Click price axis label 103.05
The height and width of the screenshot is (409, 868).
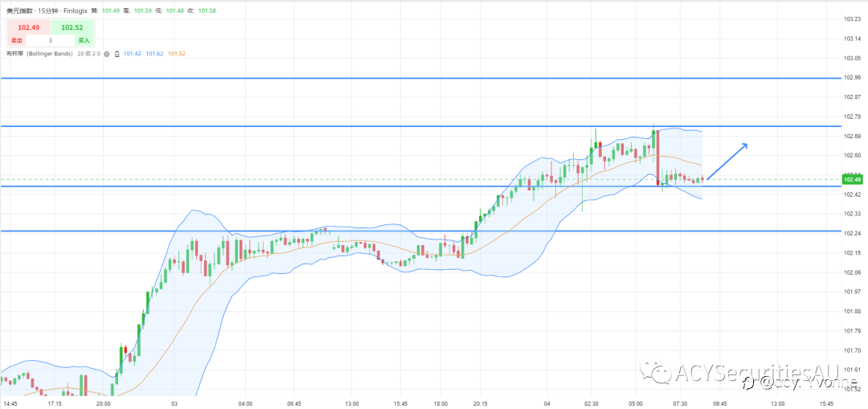(851, 58)
